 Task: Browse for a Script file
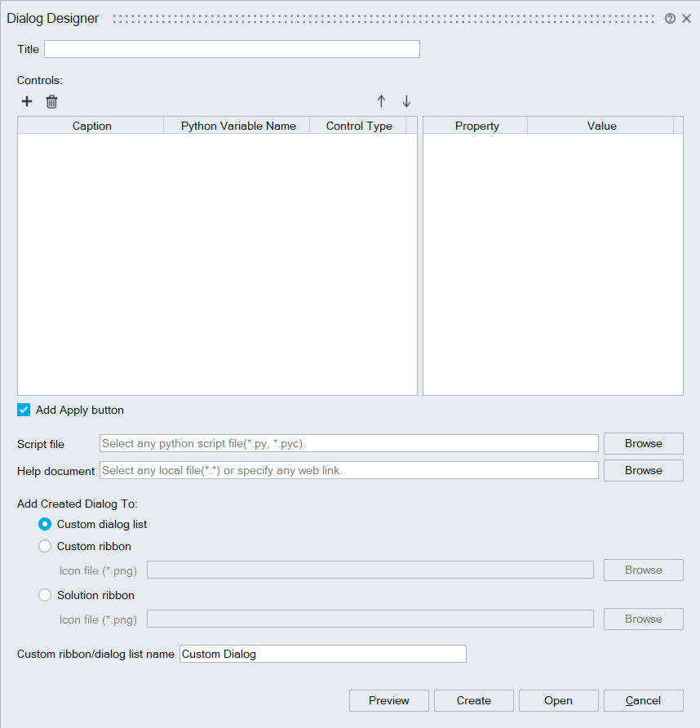643,443
